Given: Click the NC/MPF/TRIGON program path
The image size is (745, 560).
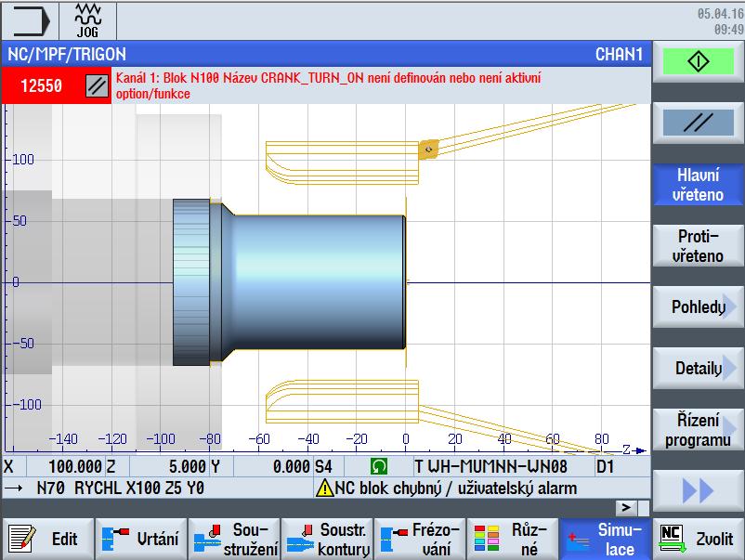Looking at the screenshot, I should [x=67, y=54].
